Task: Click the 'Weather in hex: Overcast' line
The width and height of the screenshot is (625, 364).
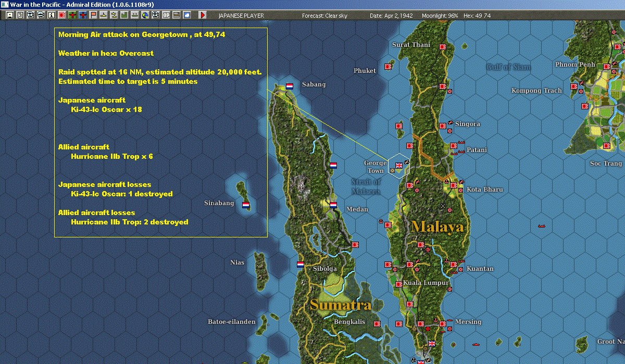Action: click(x=106, y=53)
